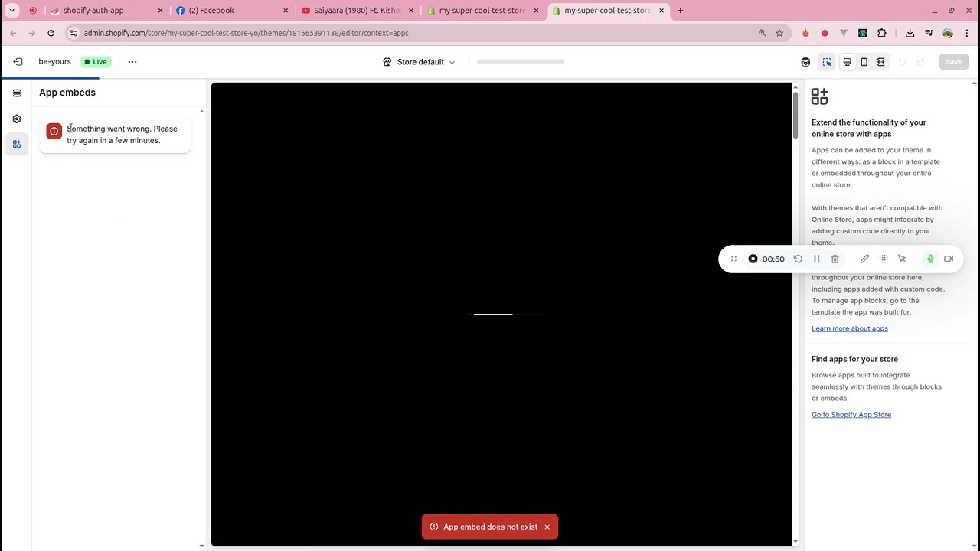Click the grey V (Vue) extension icon
This screenshot has width=980, height=551.
coord(844,33)
